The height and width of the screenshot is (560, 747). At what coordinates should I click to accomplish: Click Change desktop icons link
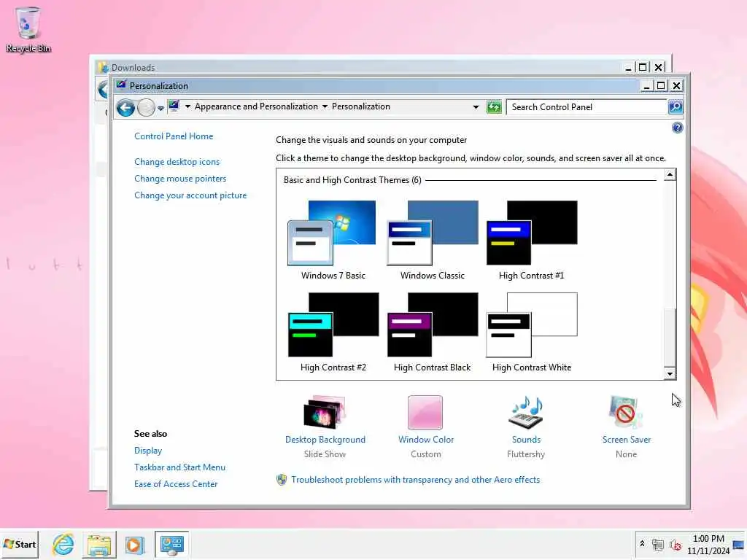pyautogui.click(x=177, y=162)
